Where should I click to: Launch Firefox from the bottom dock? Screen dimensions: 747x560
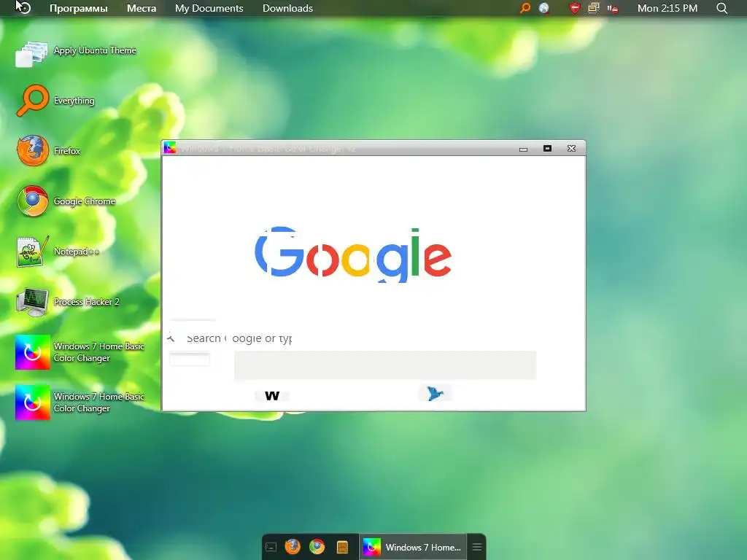pos(293,547)
